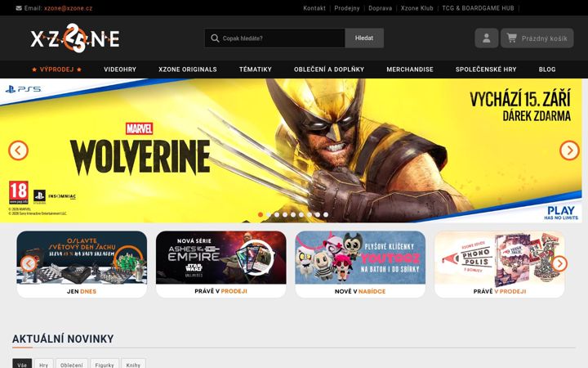Select the sixth banner slide dot
The height and width of the screenshot is (368, 588).
pyautogui.click(x=301, y=214)
